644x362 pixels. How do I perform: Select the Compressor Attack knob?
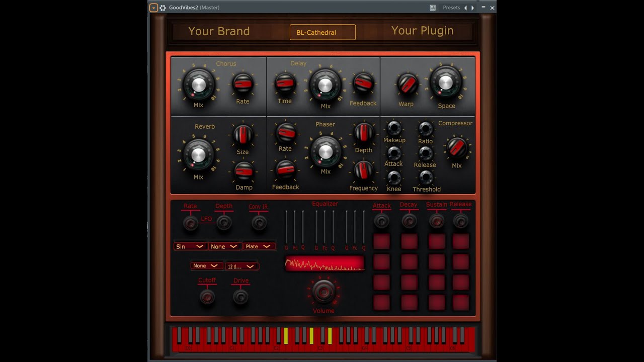pos(393,152)
